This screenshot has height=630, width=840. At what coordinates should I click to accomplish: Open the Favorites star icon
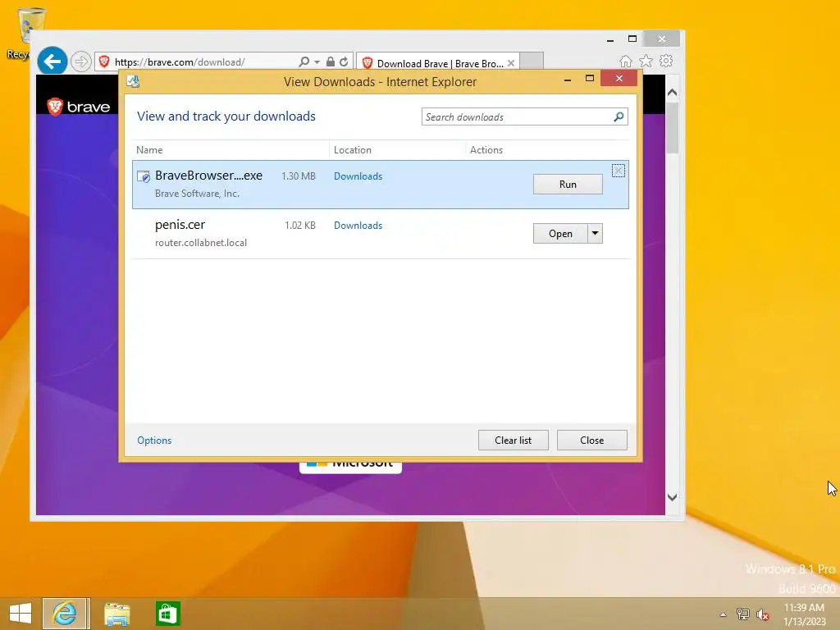646,61
